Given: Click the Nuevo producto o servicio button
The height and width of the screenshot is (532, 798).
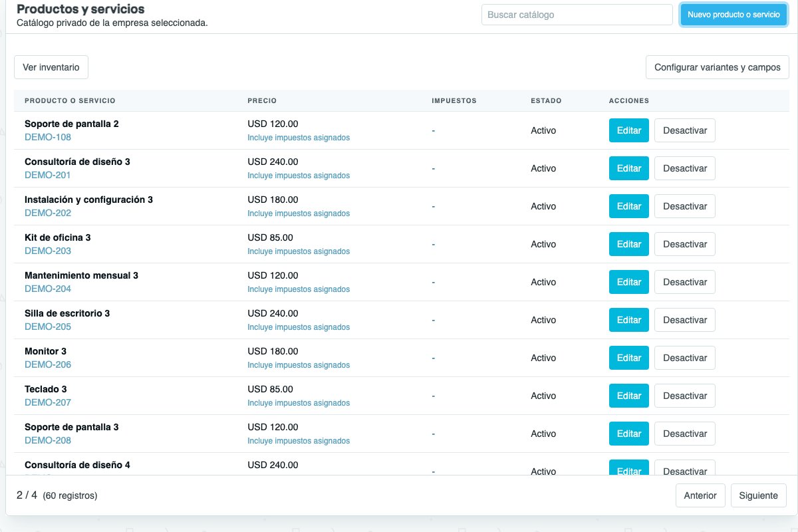Looking at the screenshot, I should tap(733, 15).
